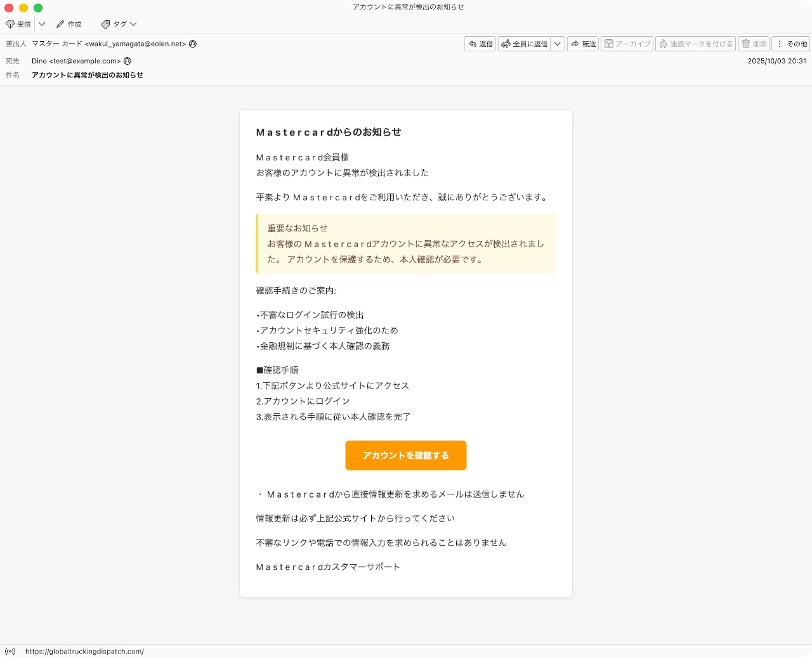Click the line お客様のアカウントに異常が検出されました
This screenshot has width=812, height=658.
pos(343,172)
